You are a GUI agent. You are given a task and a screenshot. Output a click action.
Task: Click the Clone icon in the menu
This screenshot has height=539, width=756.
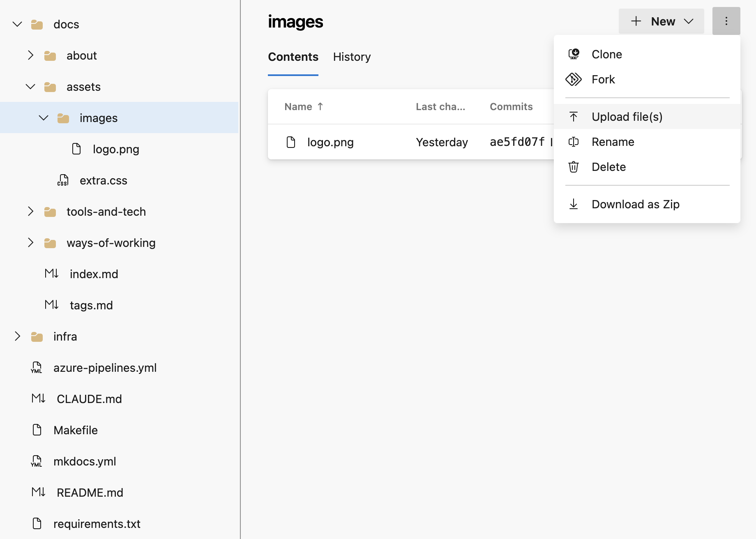pyautogui.click(x=574, y=54)
